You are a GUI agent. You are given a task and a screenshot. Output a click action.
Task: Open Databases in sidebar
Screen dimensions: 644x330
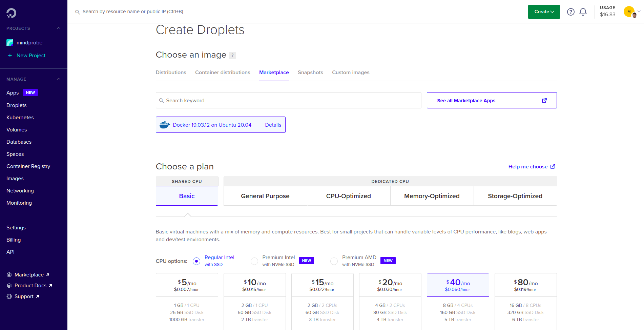19,142
